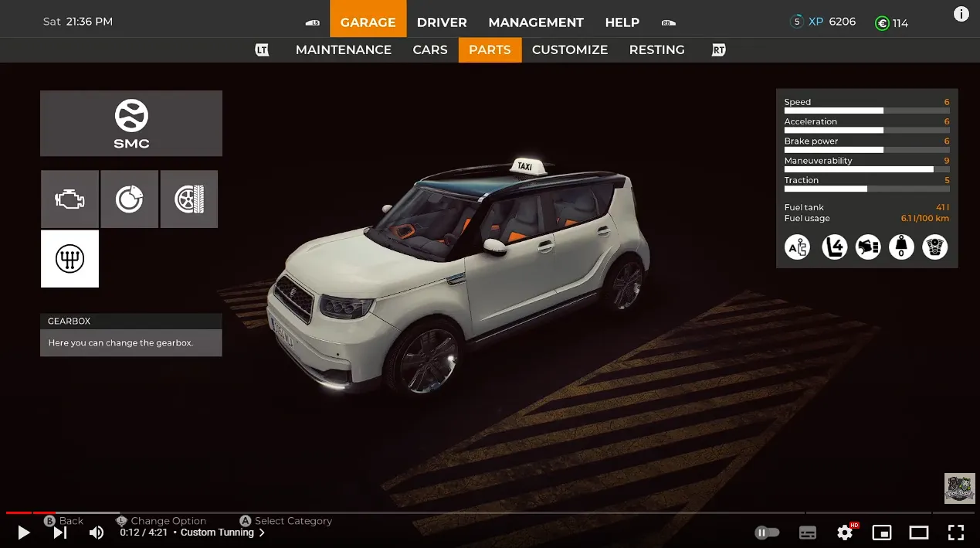Mute the video volume
This screenshot has width=980, height=548.
(x=97, y=533)
